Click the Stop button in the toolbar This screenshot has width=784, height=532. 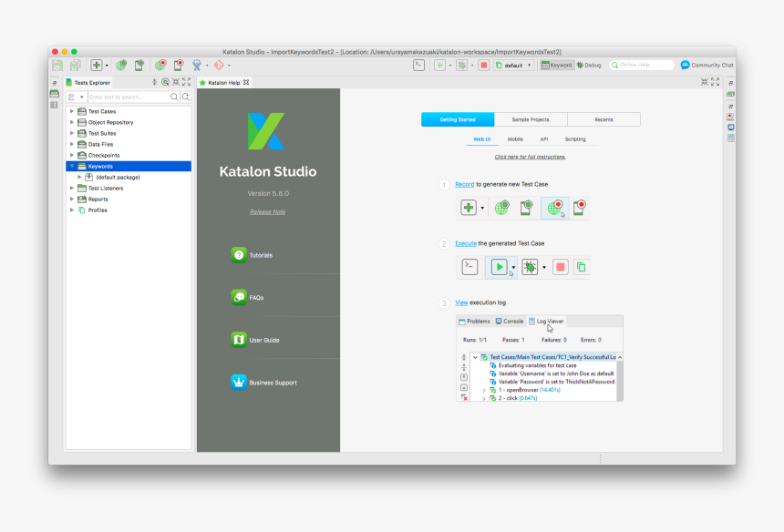pos(484,66)
